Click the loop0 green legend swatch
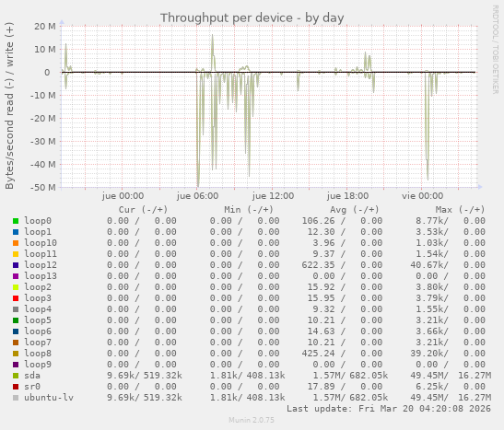This screenshot has width=504, height=430. click(x=16, y=221)
